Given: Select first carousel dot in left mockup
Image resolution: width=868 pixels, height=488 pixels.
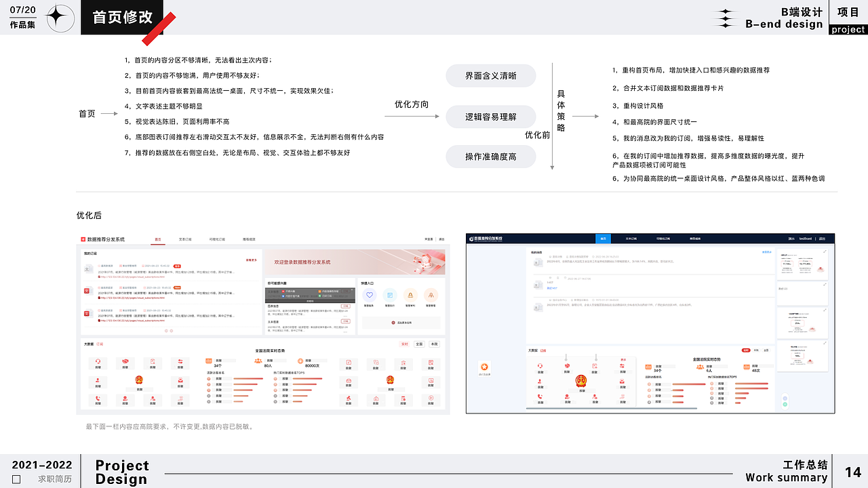Looking at the screenshot, I should (x=166, y=331).
